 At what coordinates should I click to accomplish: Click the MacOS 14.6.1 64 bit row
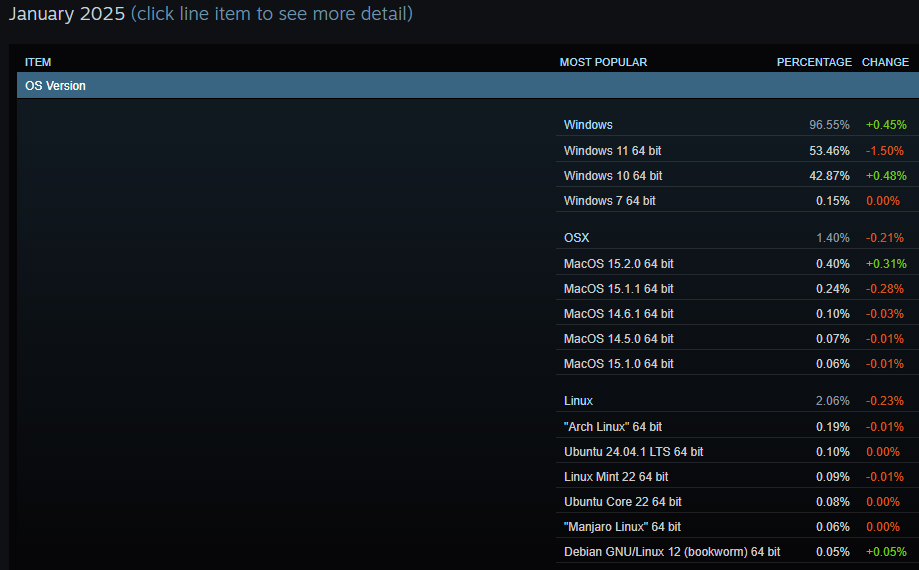737,314
